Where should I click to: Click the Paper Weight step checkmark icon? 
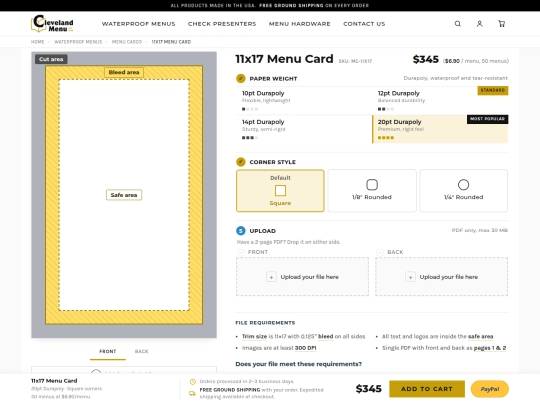241,79
